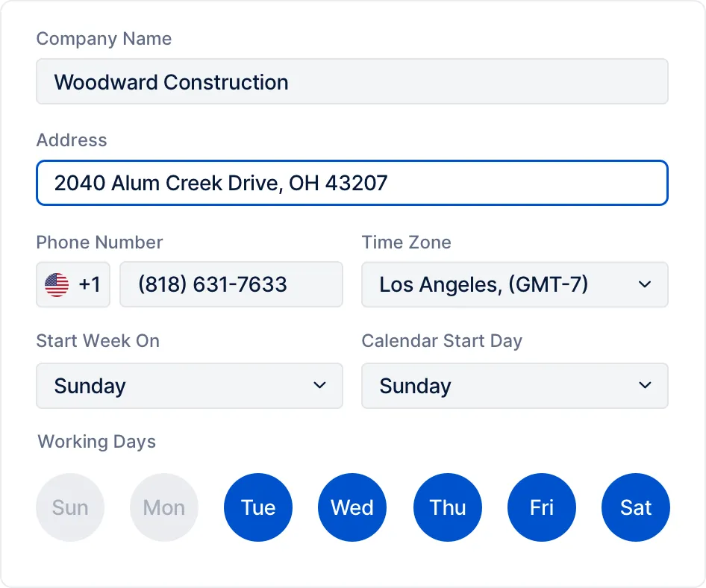706x588 pixels.
Task: Open the Calendar Start Day dropdown
Action: tap(515, 386)
